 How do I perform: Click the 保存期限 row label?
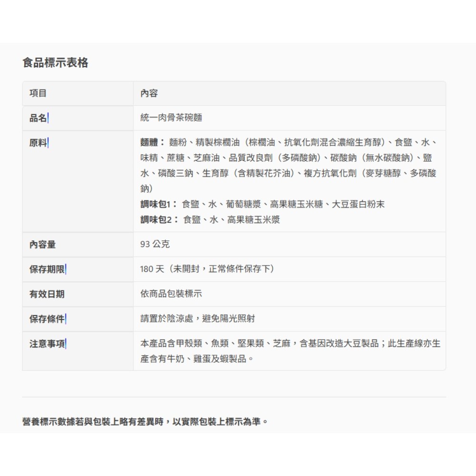47,269
